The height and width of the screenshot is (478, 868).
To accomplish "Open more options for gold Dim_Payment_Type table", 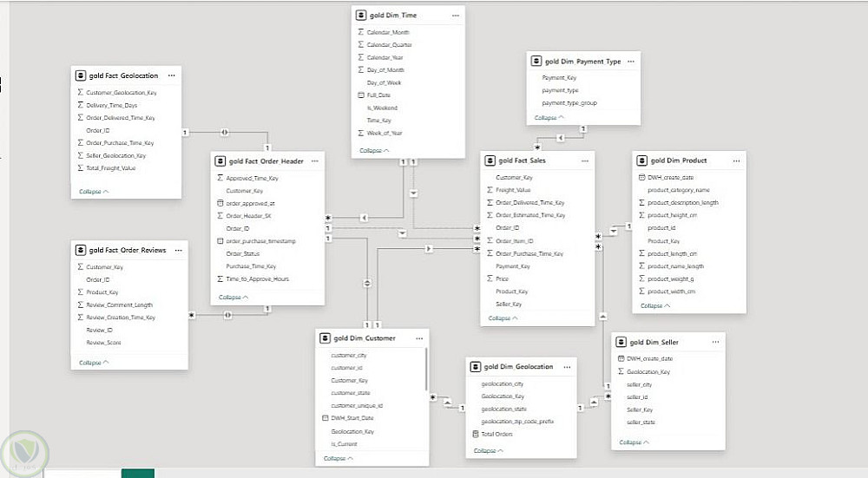I will tap(630, 62).
